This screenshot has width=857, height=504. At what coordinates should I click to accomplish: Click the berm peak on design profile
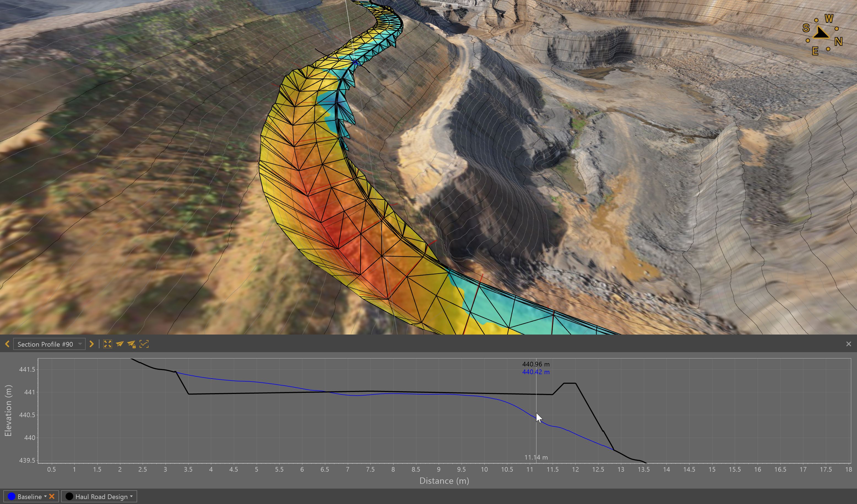(x=569, y=383)
